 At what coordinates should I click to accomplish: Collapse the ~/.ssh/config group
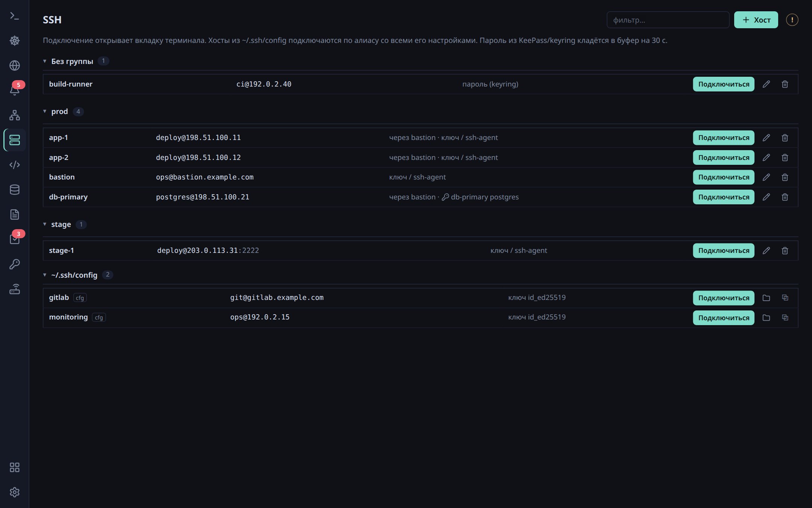45,275
